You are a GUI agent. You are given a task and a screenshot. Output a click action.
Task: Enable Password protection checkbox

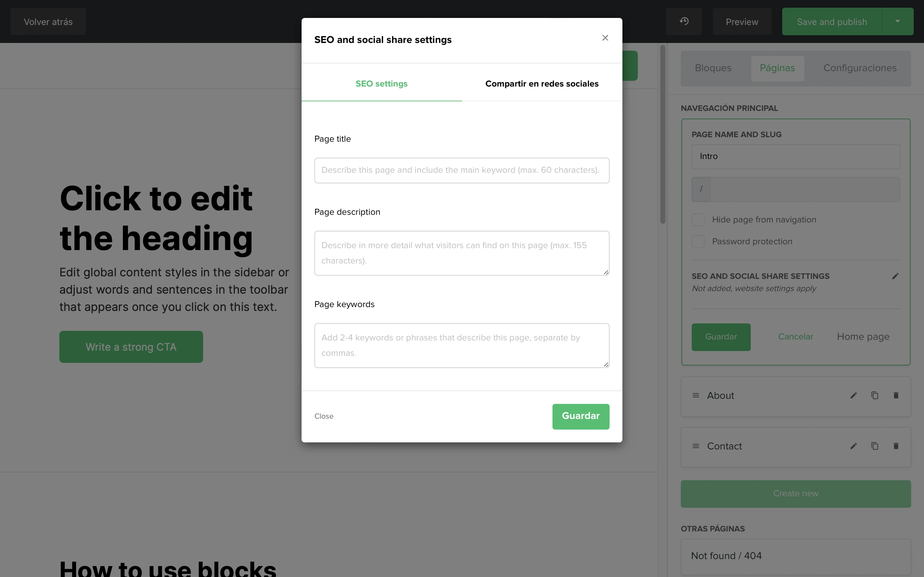[x=698, y=242]
